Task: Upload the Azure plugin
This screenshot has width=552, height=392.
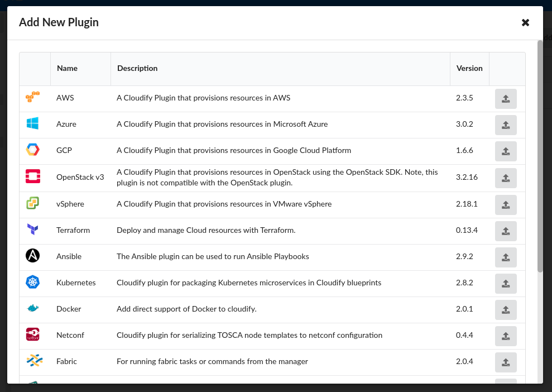Action: coord(506,125)
